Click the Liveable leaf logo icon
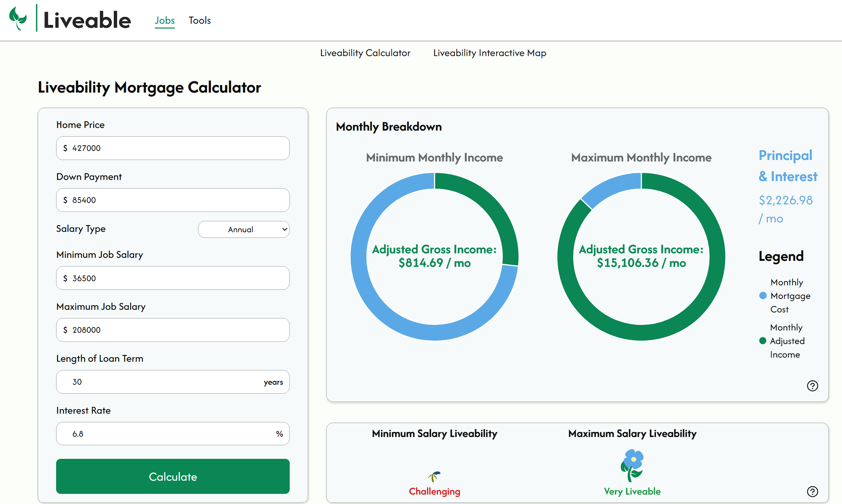Image resolution: width=842 pixels, height=504 pixels. click(18, 18)
